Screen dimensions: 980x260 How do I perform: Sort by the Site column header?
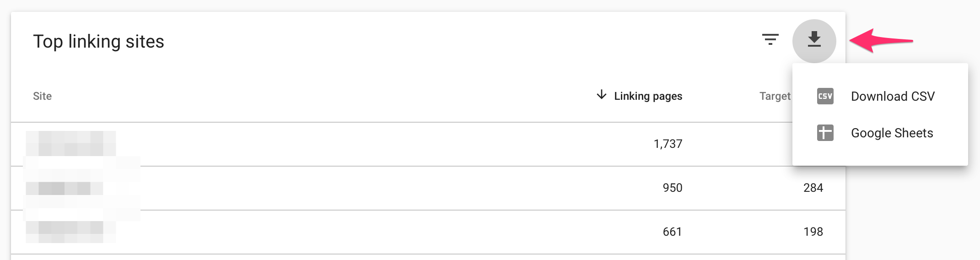(x=42, y=96)
